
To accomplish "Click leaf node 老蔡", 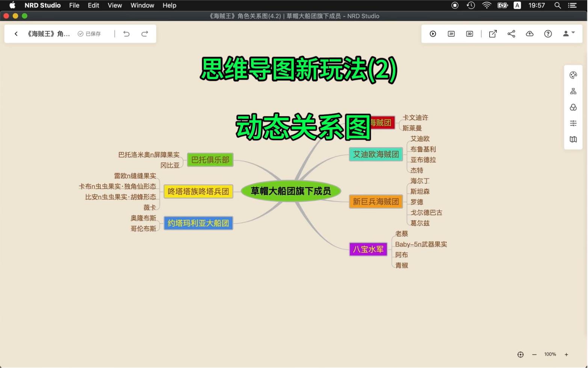I will pos(402,234).
